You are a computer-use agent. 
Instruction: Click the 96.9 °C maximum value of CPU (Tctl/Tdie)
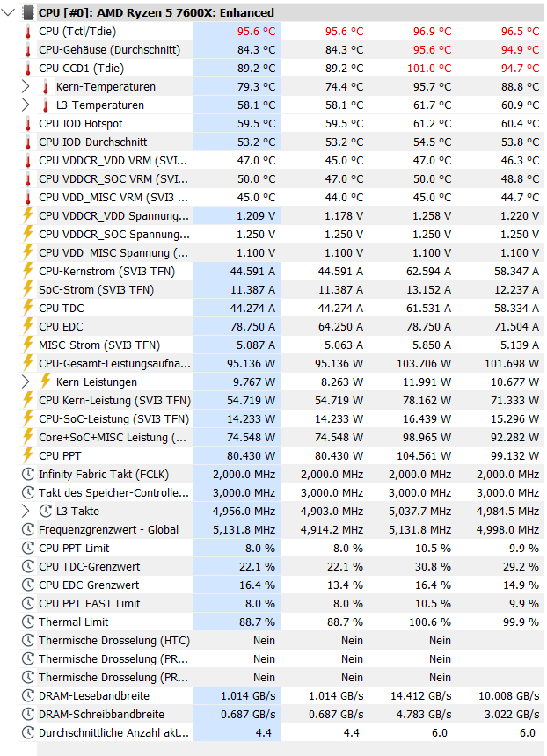(432, 32)
